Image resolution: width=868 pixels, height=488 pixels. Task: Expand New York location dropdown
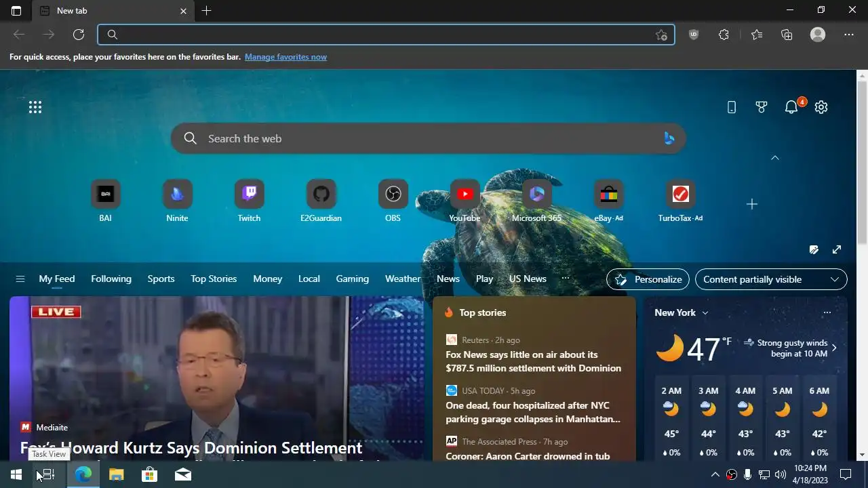click(x=705, y=313)
